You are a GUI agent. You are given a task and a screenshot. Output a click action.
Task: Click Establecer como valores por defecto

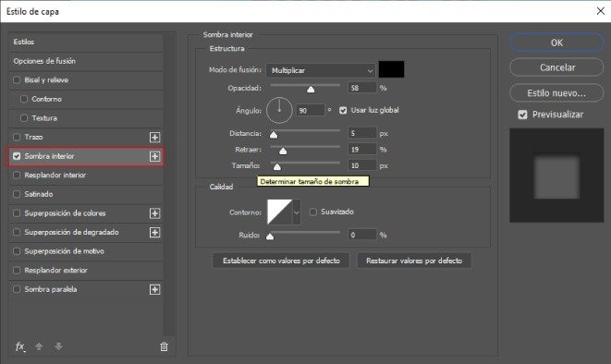tap(281, 261)
